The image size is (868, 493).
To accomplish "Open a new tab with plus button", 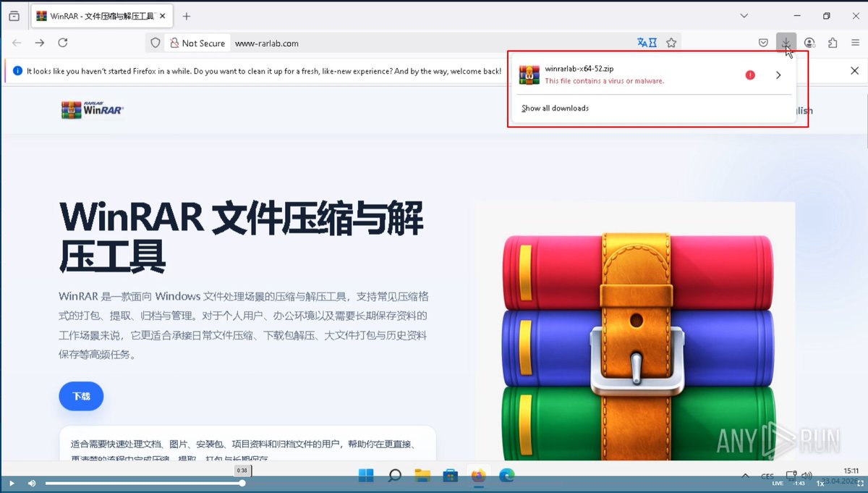I will (x=187, y=16).
